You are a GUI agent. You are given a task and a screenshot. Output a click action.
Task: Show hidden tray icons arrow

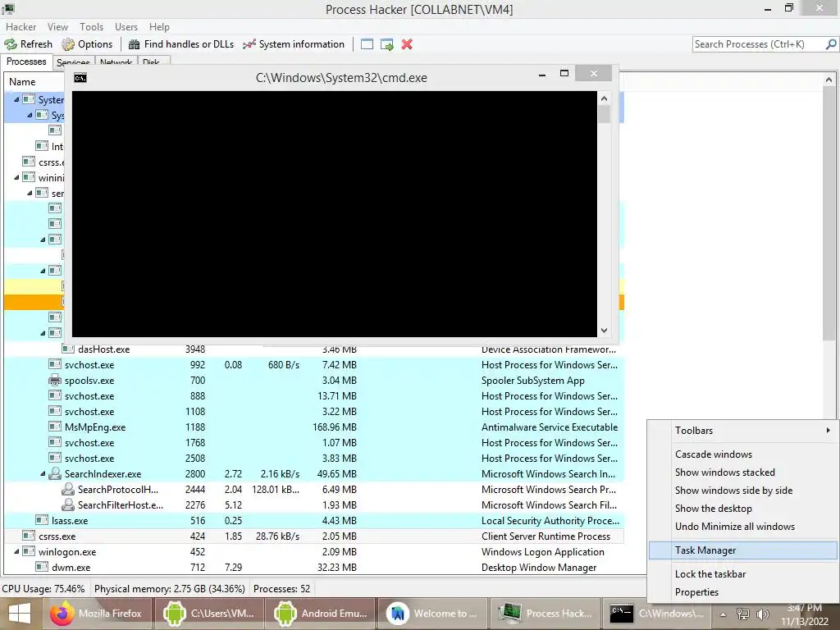(723, 614)
